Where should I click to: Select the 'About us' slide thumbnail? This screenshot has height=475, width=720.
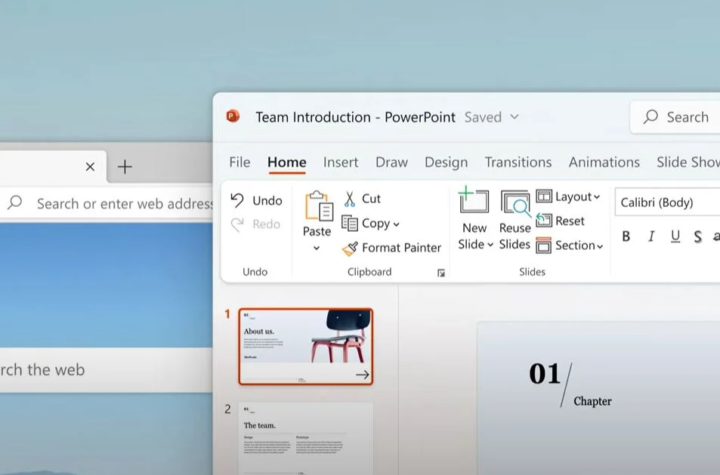pos(305,346)
